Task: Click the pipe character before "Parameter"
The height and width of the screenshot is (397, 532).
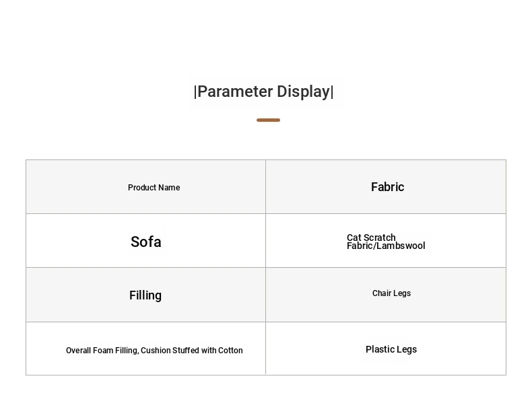Action: (195, 92)
